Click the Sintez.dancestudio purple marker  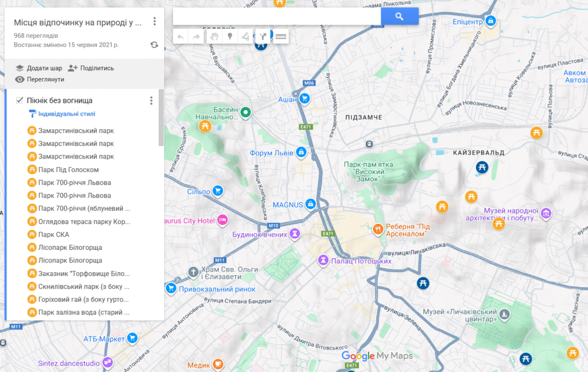[x=107, y=362]
